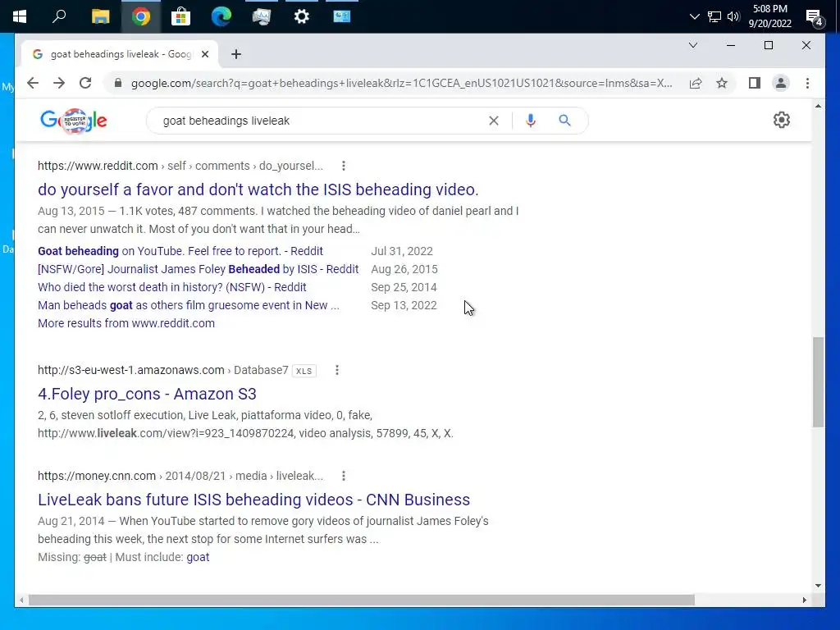Click the volume icon in the system tray
Image resolution: width=840 pixels, height=630 pixels.
[x=733, y=16]
